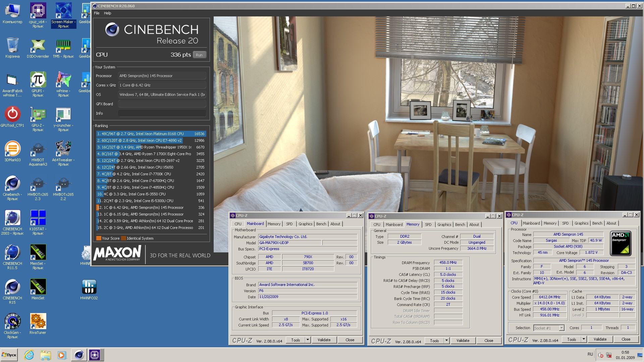
Task: Open the Help menu in Cinebench
Action: (x=107, y=13)
